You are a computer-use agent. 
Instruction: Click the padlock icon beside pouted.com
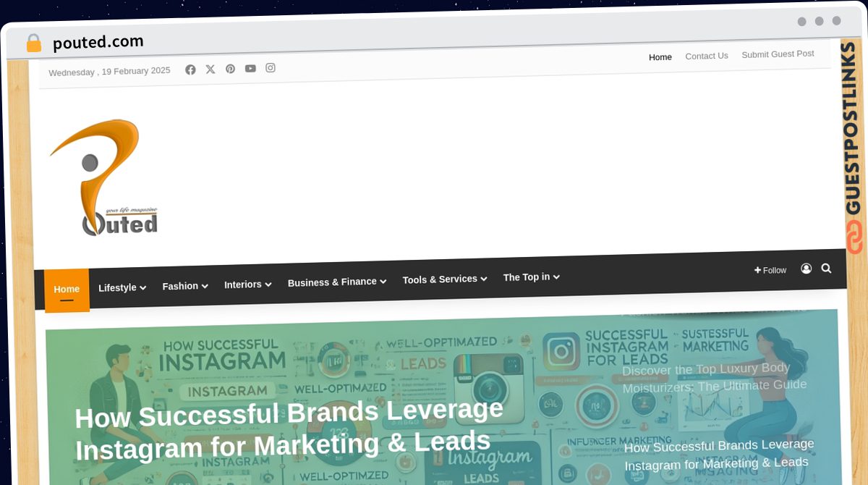34,43
